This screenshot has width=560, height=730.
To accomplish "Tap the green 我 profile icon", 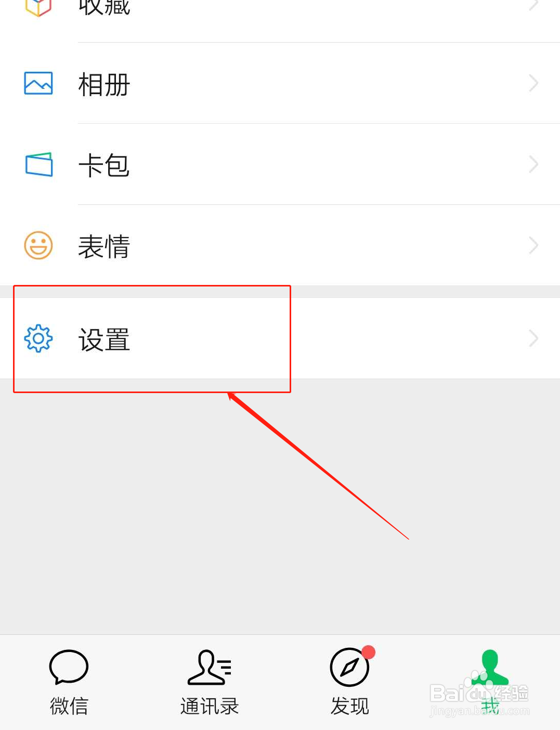I will pos(490,667).
